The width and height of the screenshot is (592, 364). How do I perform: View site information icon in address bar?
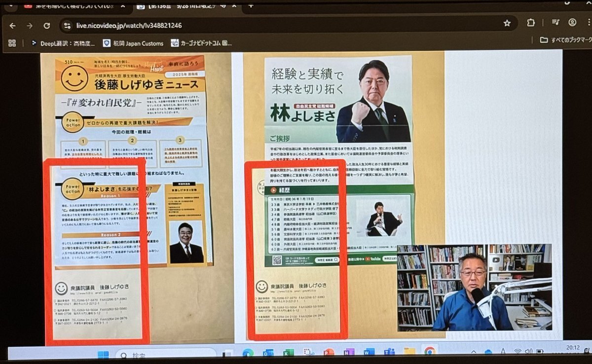(x=68, y=26)
